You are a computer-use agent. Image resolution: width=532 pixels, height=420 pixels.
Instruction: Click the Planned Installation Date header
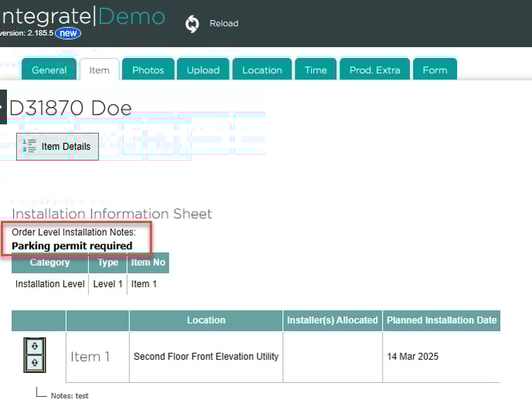pyautogui.click(x=442, y=320)
